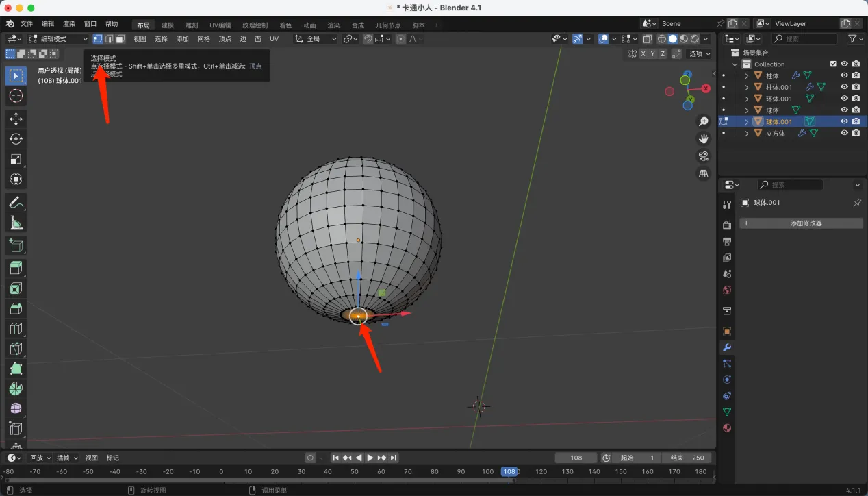This screenshot has height=496, width=868.
Task: Open the 文件 menu
Action: pos(27,24)
